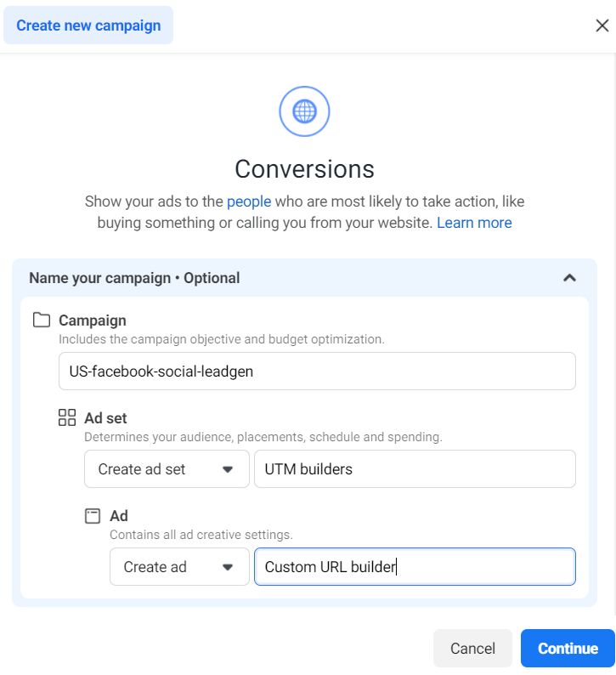616x675 pixels.
Task: Follow the 'people' hyperlink
Action: tap(249, 201)
